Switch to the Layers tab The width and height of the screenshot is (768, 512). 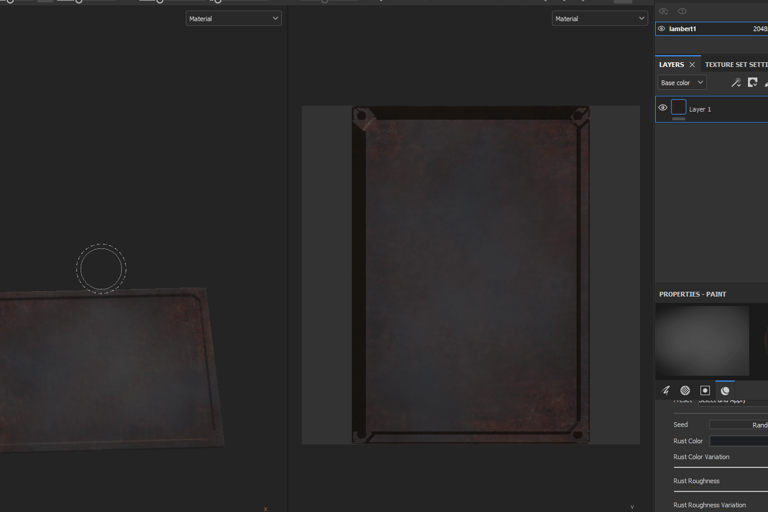point(671,65)
